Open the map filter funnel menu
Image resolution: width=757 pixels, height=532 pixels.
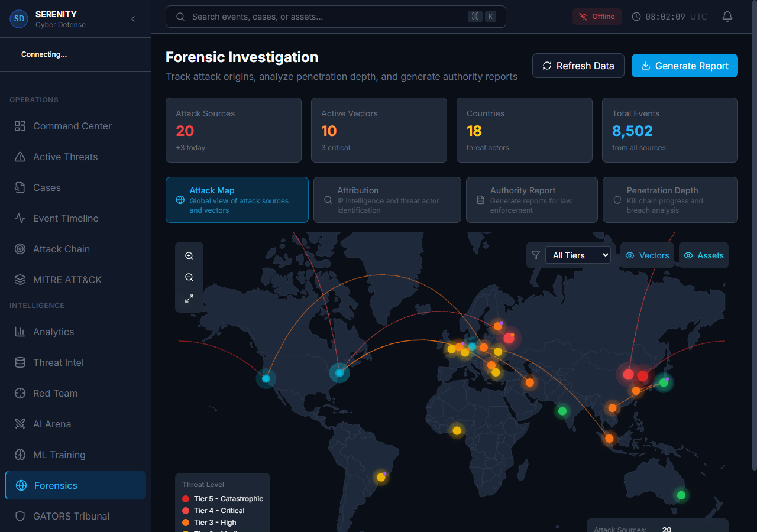pos(536,255)
